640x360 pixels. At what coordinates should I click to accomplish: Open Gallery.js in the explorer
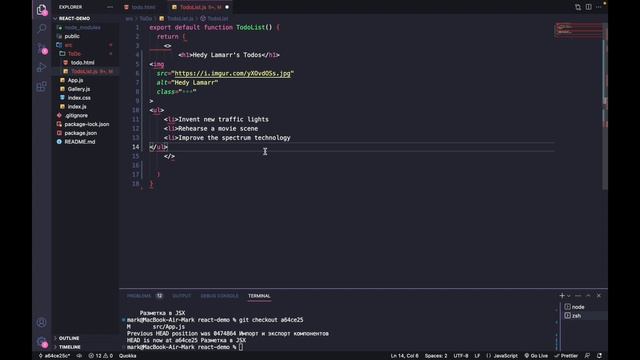78,89
